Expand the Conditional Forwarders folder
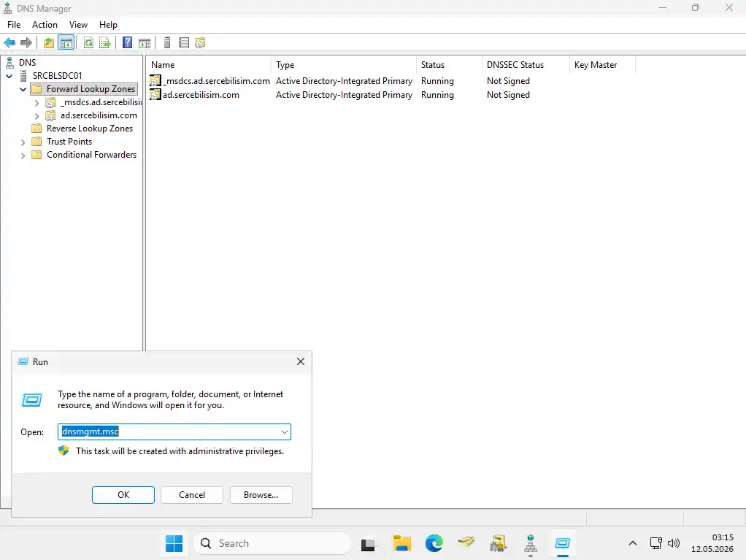This screenshot has height=560, width=746. tap(23, 155)
